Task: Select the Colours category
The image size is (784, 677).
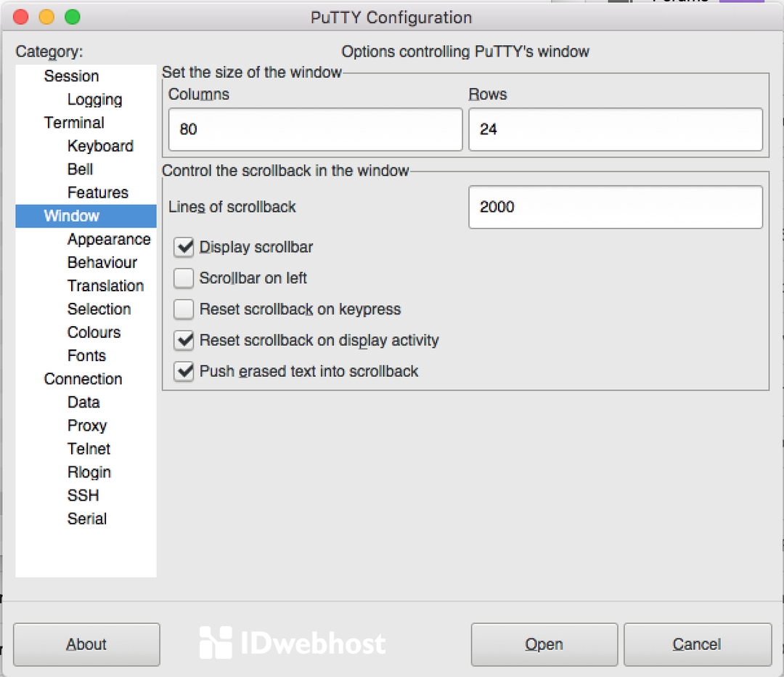Action: pos(94,332)
